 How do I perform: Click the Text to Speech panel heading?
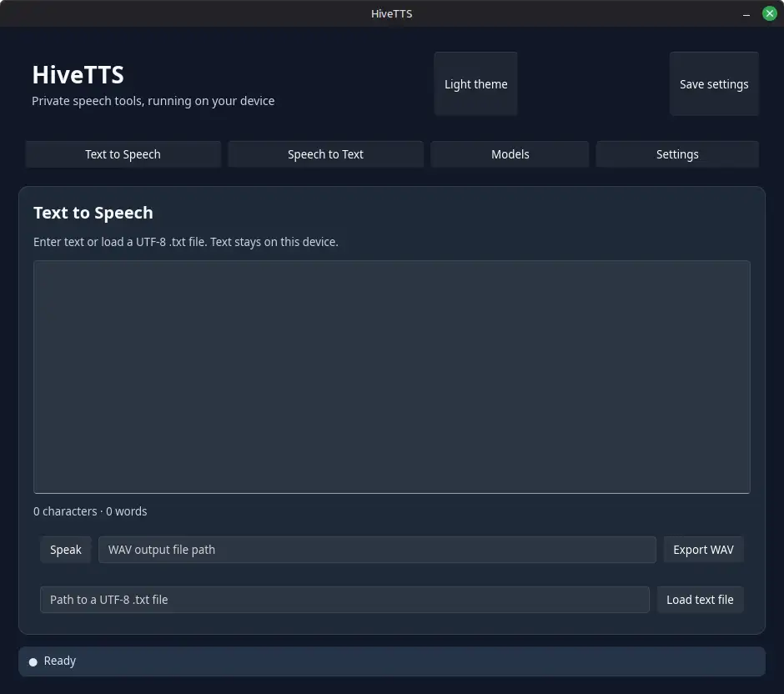pos(93,213)
